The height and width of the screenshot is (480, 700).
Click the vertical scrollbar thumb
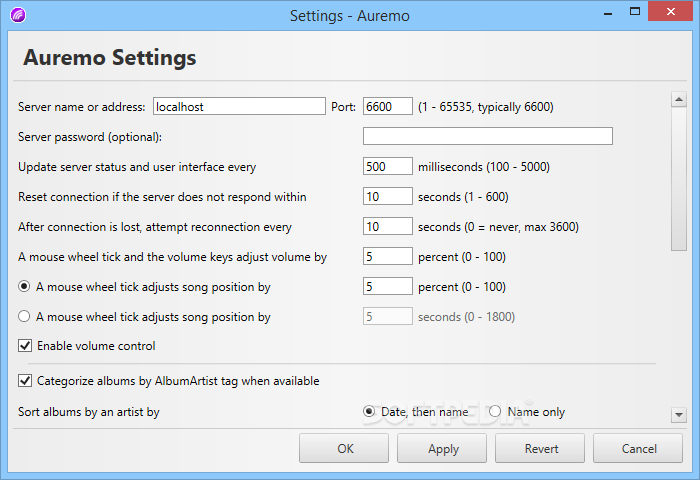click(679, 179)
